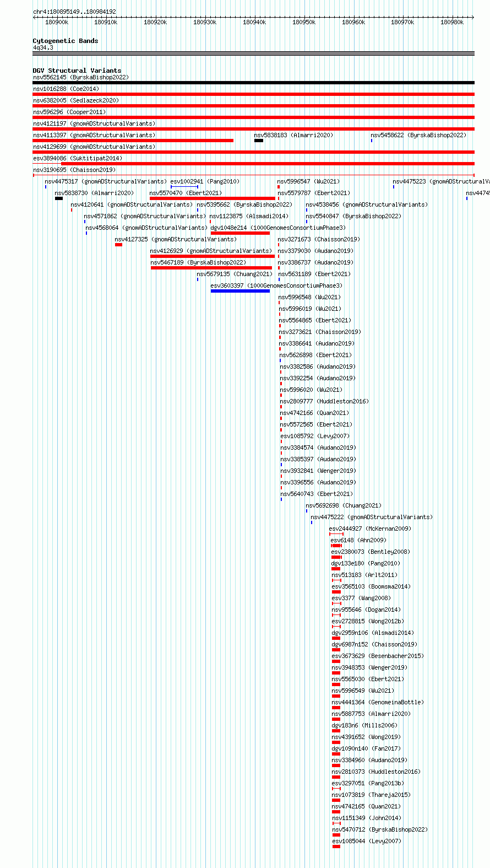Screen dimensions: 490x868
Task: Click the black bar of nsv5838183 (Almarri2020)
Action: 259,141
